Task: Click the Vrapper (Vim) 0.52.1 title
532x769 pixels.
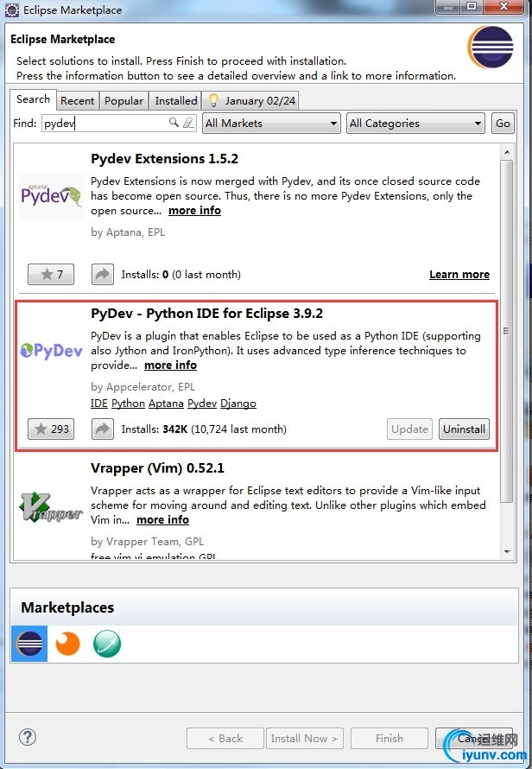Action: coord(157,467)
